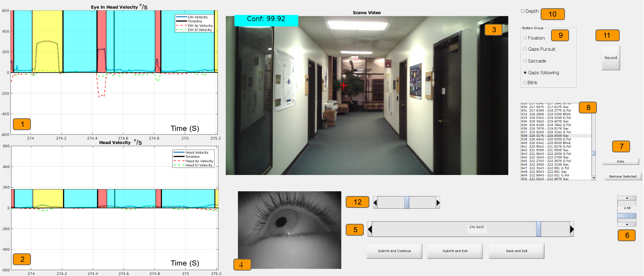Click the up arrow above the 2.68 value
Screen dimensions: 644x276
click(627, 198)
